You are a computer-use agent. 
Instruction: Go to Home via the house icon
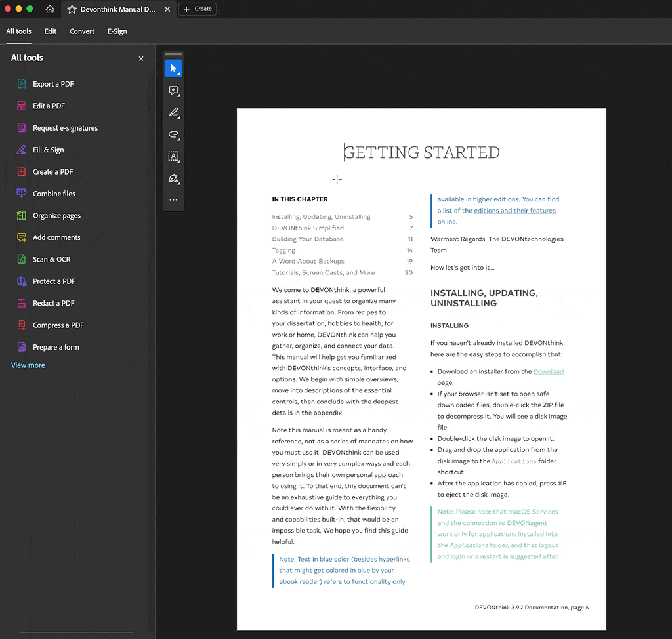click(50, 9)
